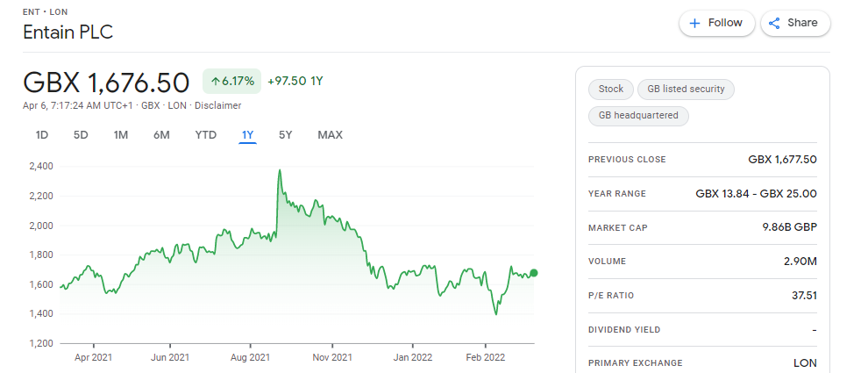This screenshot has width=868, height=373.
Task: Click the YEAR RANGE label
Action: click(617, 194)
